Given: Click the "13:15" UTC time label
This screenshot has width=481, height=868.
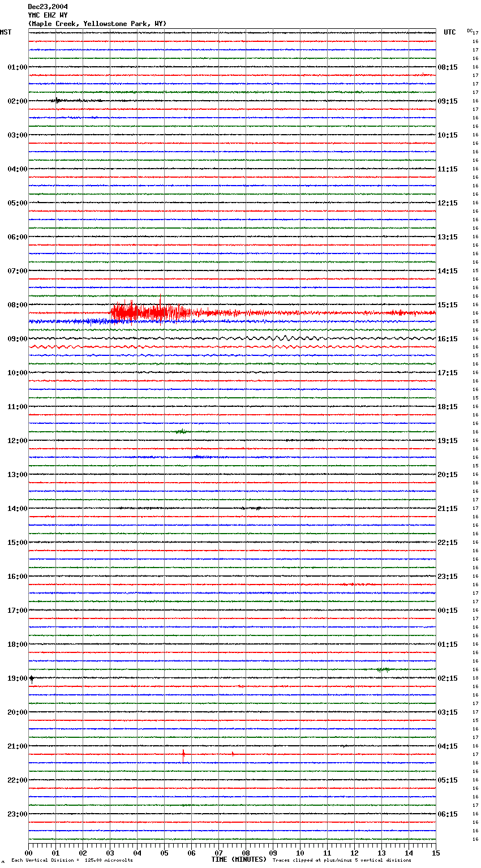Looking at the screenshot, I should coord(448,237).
